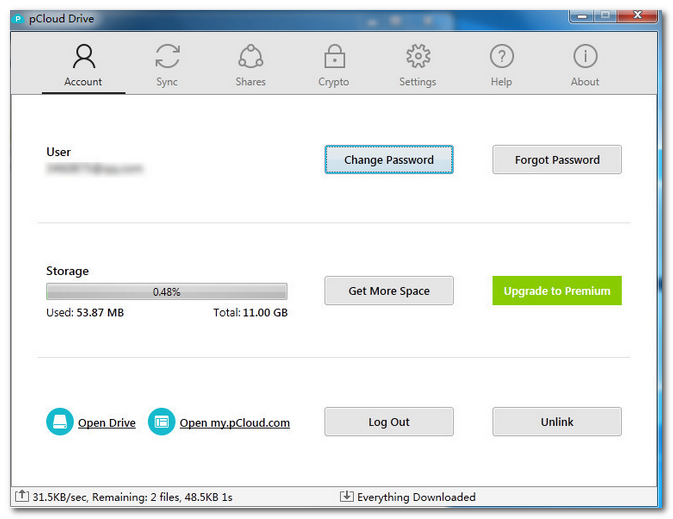Image resolution: width=673 pixels, height=519 pixels.
Task: Close the pCloud Drive window
Action: click(638, 15)
